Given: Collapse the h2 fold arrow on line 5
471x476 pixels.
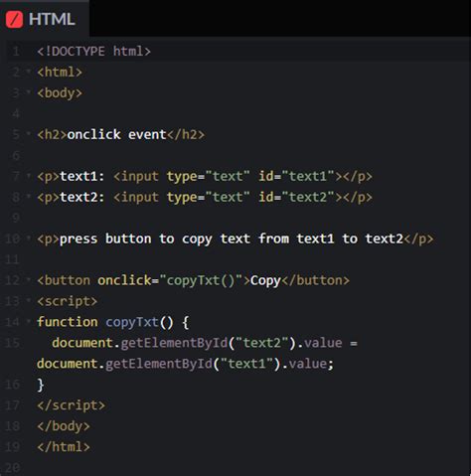Looking at the screenshot, I should [x=29, y=134].
